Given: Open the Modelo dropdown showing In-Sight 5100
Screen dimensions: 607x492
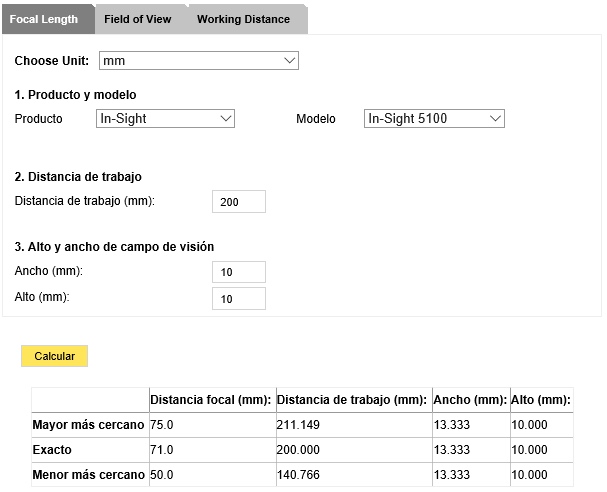Looking at the screenshot, I should point(434,119).
